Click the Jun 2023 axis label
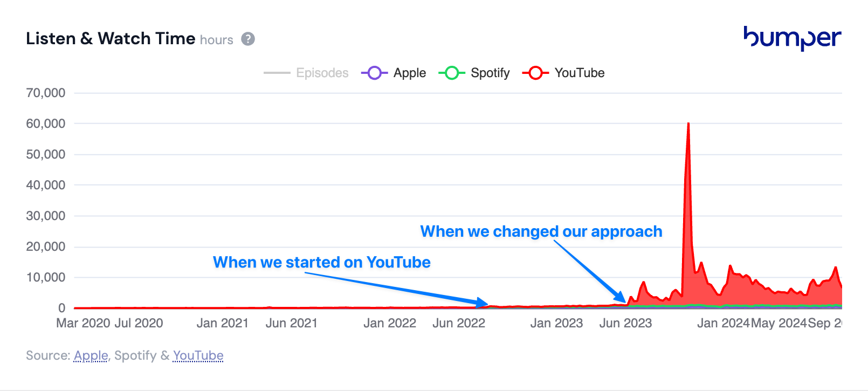The height and width of the screenshot is (391, 868). pos(625,323)
